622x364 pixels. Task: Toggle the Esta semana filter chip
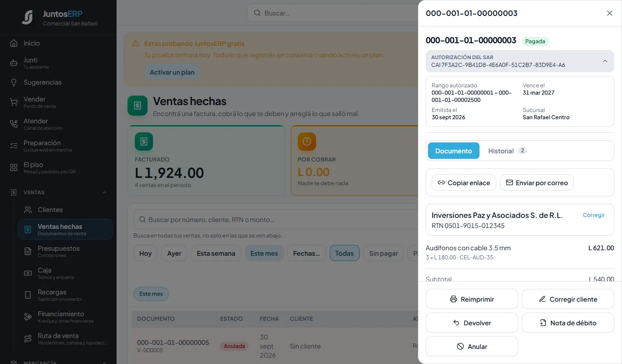pyautogui.click(x=216, y=253)
